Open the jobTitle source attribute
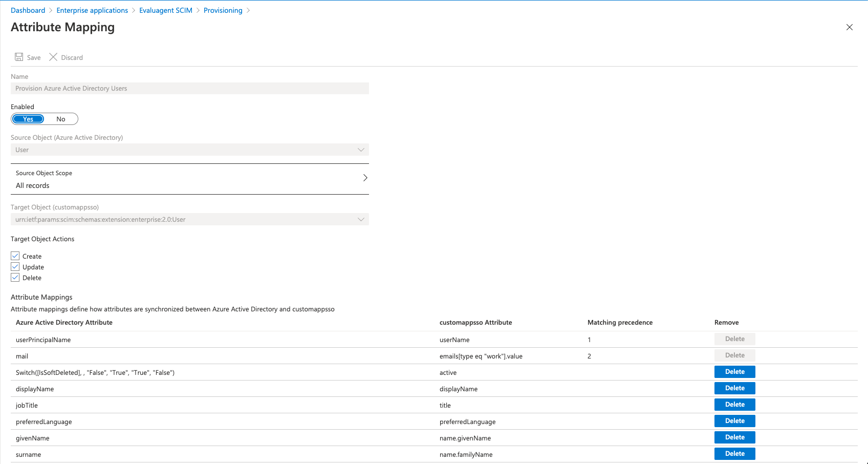The image size is (868, 464). coord(27,405)
